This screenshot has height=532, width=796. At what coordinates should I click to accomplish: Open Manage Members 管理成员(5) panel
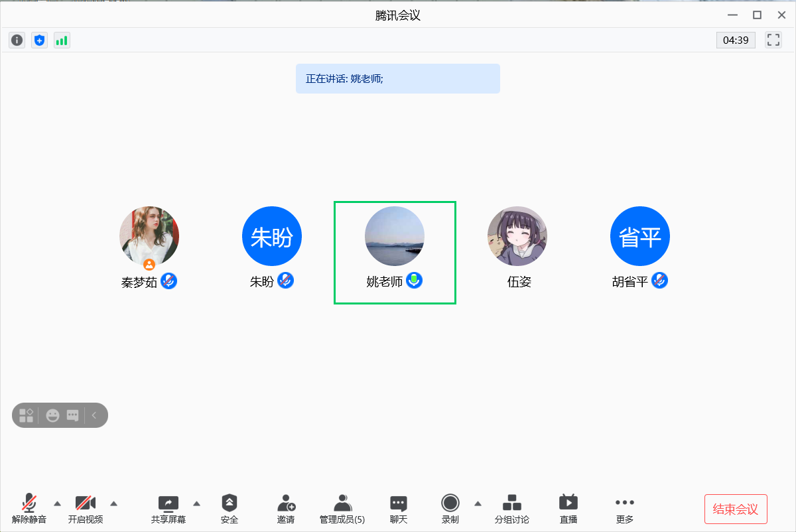coord(342,509)
